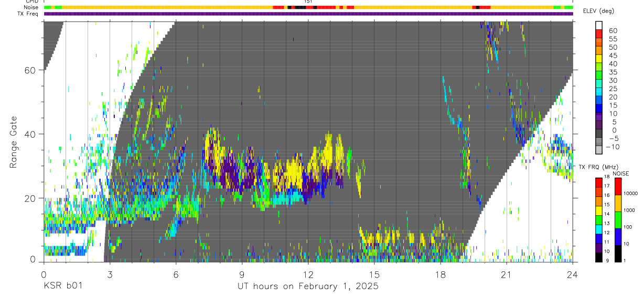Click the KSR b01 radar label

pos(62,286)
